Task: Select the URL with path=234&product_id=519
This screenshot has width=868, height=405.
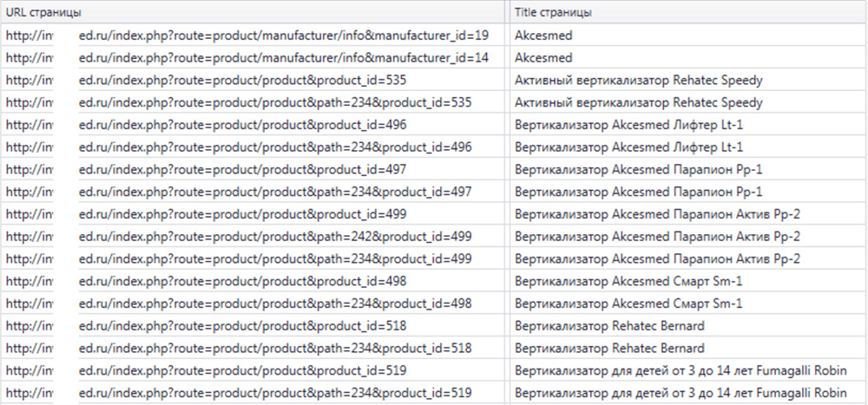Action: point(275,393)
